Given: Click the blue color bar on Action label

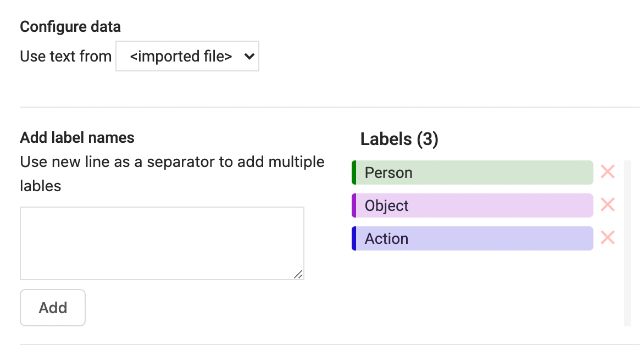Looking at the screenshot, I should [353, 238].
